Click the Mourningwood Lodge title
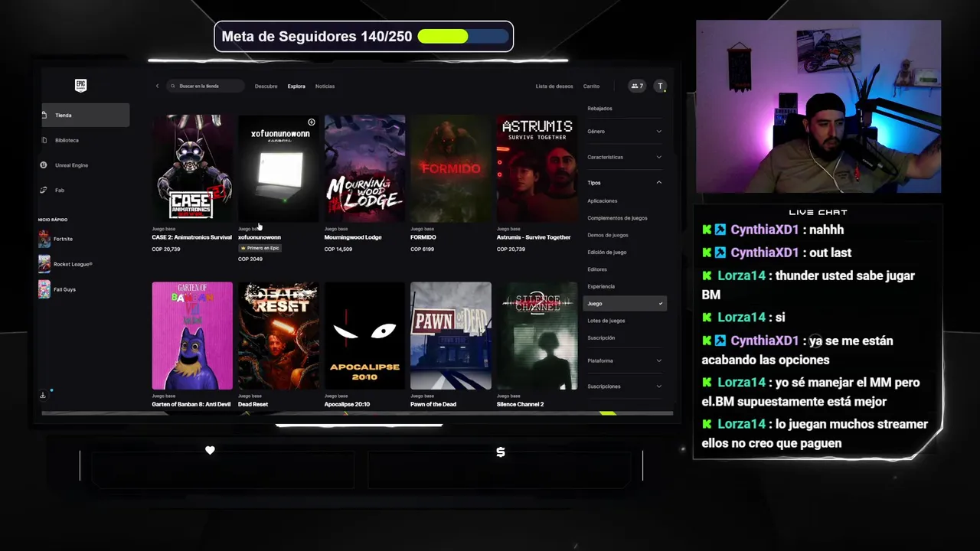The height and width of the screenshot is (551, 980). [353, 237]
